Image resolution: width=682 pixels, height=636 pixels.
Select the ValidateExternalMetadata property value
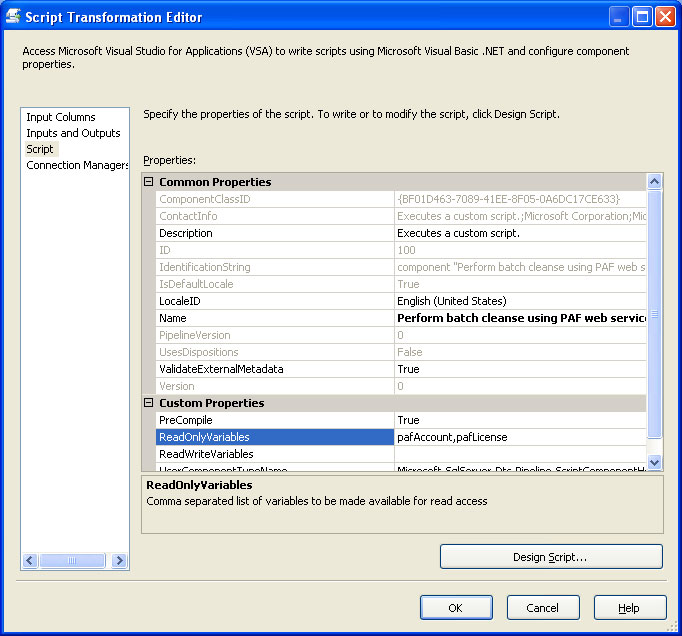(520, 369)
